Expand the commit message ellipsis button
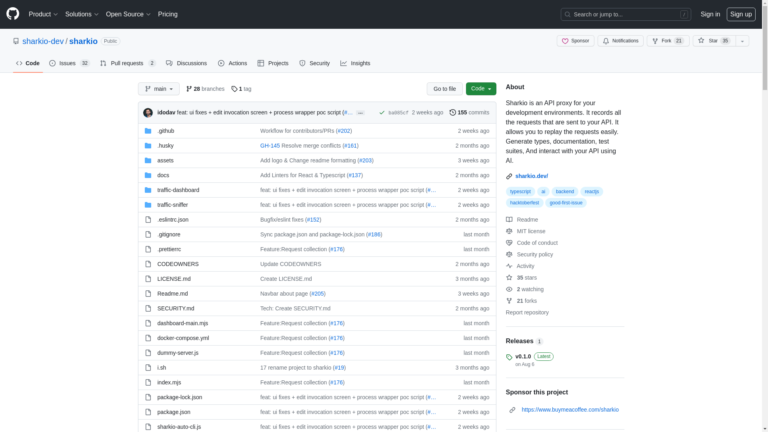768x432 pixels. 360,113
